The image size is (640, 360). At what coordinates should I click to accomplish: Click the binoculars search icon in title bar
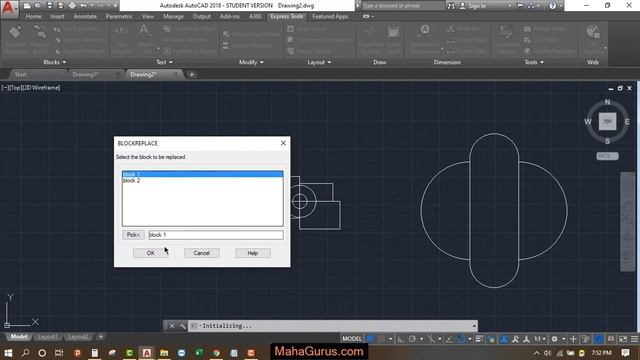tap(451, 6)
